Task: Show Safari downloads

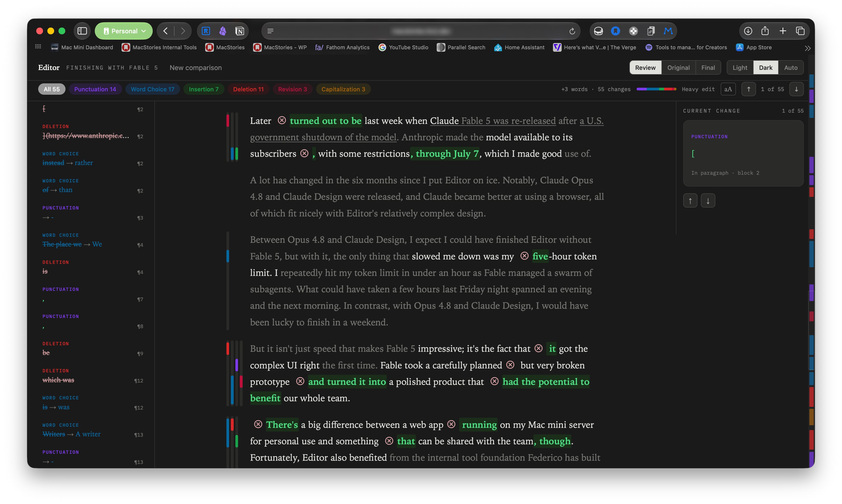Action: point(748,31)
